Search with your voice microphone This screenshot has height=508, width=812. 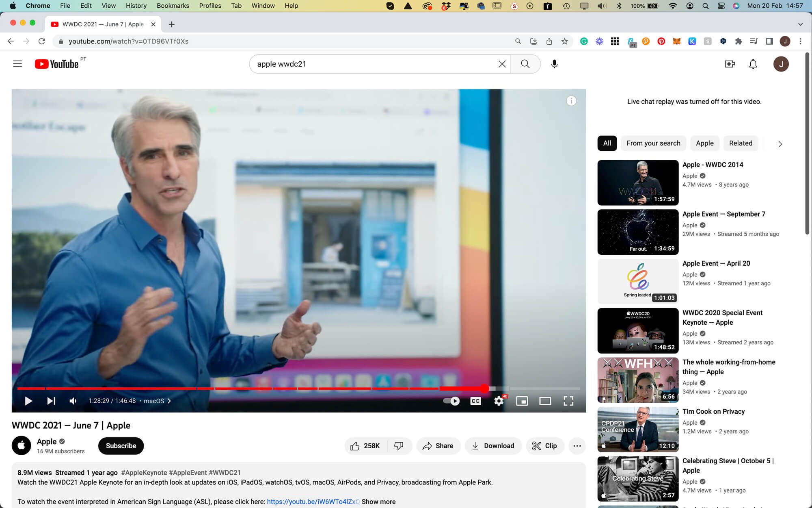554,64
